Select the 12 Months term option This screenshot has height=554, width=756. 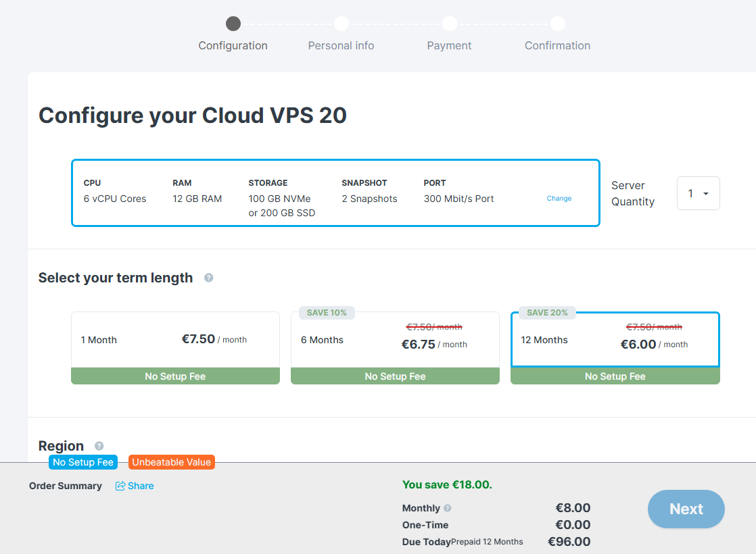click(615, 348)
